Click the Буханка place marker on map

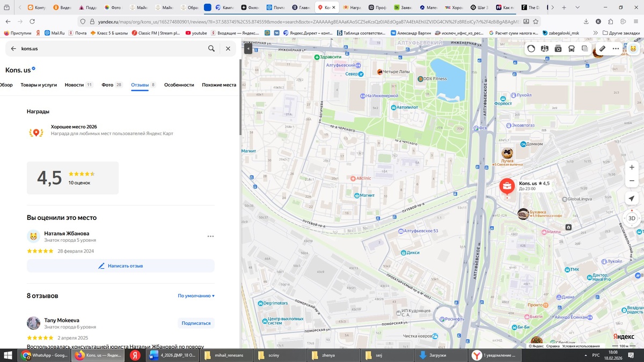tap(523, 214)
